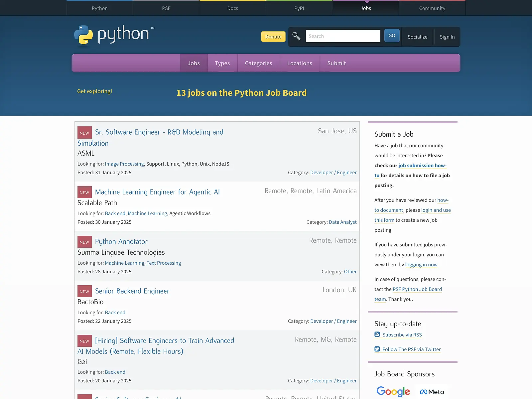
Task: Open Machine Learning Engineer for Agentic AI
Action: pos(157,192)
